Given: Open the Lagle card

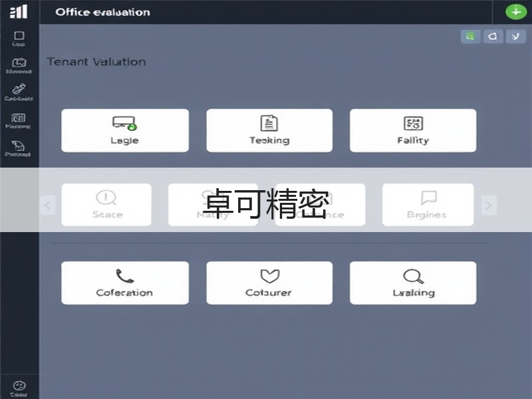Looking at the screenshot, I should coord(125,130).
